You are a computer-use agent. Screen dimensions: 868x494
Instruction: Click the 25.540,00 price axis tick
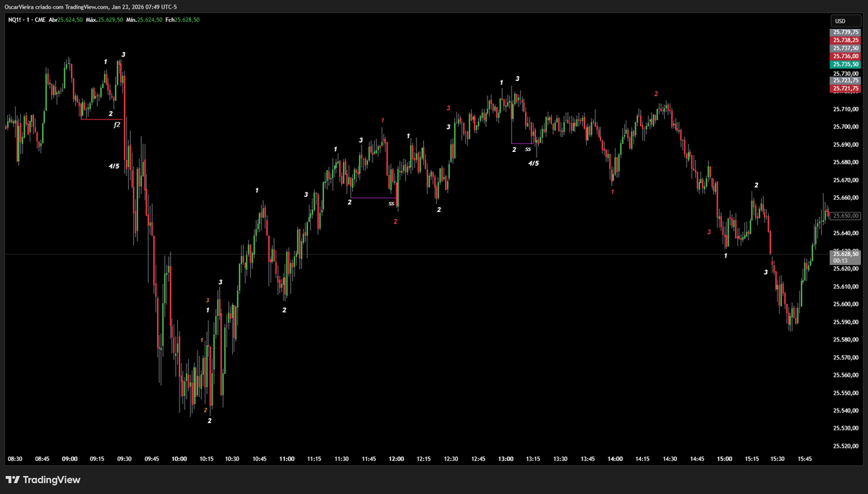pos(846,411)
